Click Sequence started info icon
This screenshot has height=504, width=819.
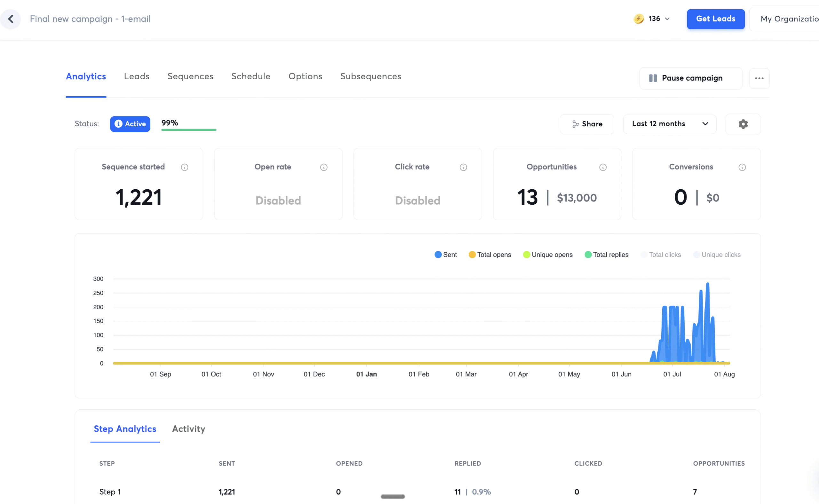coord(184,167)
